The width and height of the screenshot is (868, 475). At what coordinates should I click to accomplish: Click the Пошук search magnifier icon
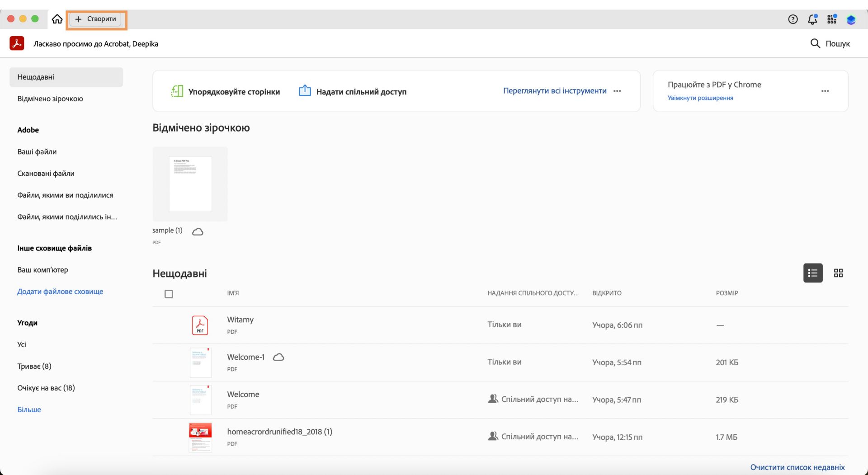coord(815,43)
